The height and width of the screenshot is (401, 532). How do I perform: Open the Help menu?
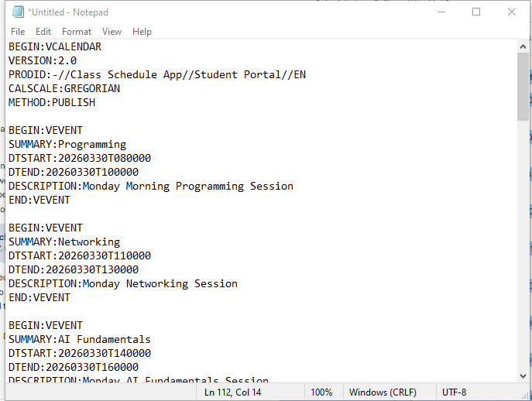142,32
